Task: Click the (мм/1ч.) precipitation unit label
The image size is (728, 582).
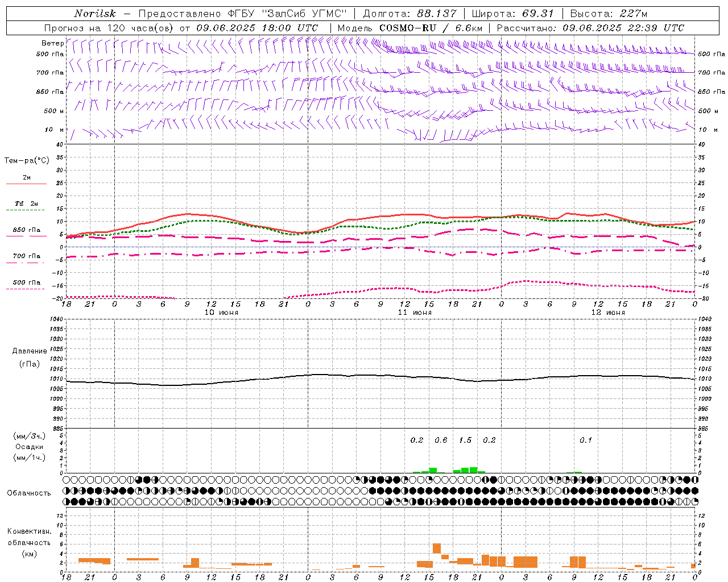Action: (30, 458)
